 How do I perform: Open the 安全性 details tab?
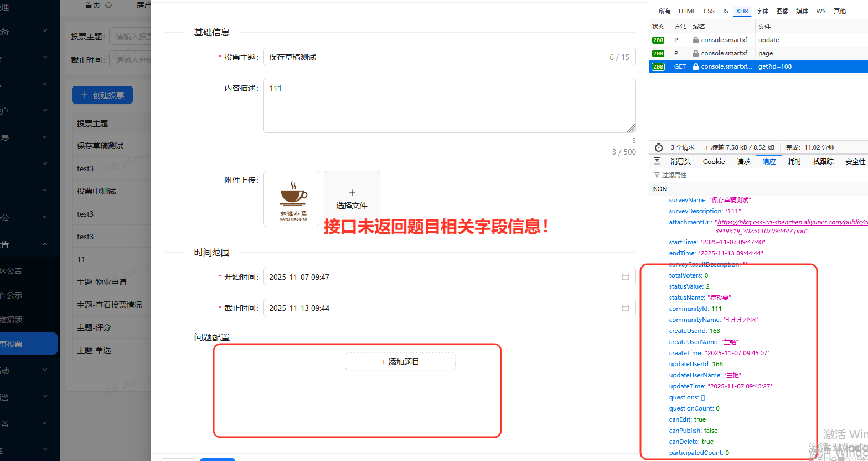855,162
